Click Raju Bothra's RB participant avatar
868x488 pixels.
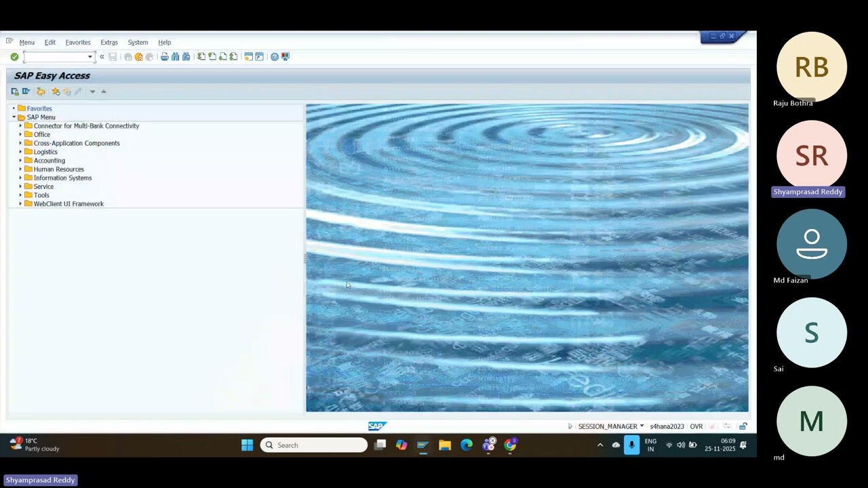(812, 67)
